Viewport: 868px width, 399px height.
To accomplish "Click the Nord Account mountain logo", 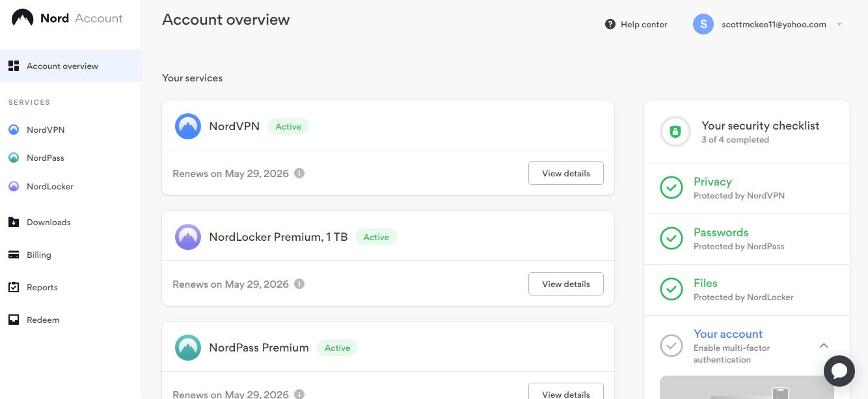I will pyautogui.click(x=23, y=18).
